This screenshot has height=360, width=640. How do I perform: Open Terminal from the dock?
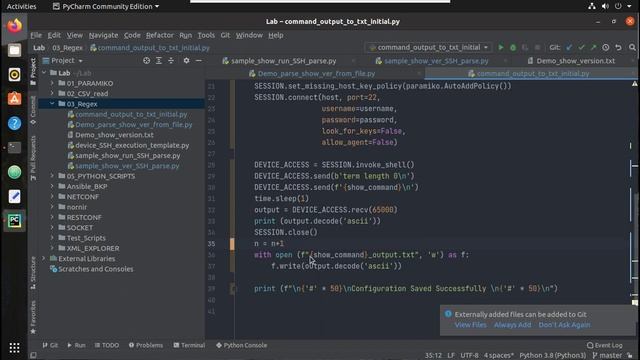point(14,147)
